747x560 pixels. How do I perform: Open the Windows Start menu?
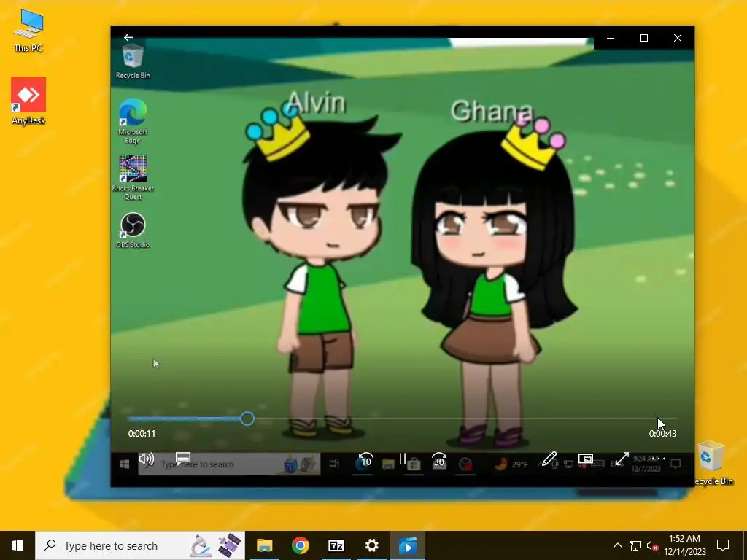(x=18, y=545)
